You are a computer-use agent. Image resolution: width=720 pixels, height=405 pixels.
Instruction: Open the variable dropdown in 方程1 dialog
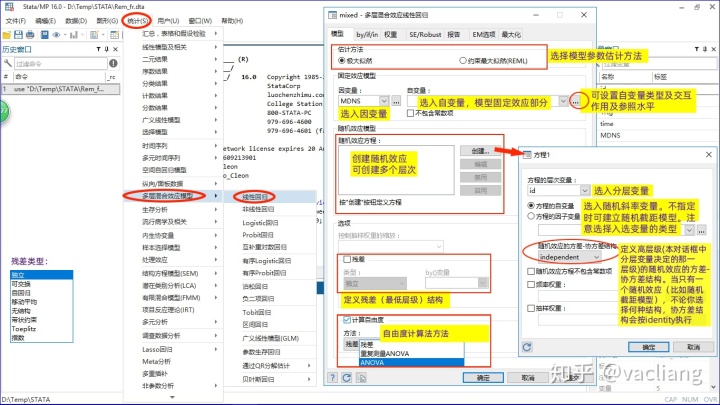click(x=689, y=230)
